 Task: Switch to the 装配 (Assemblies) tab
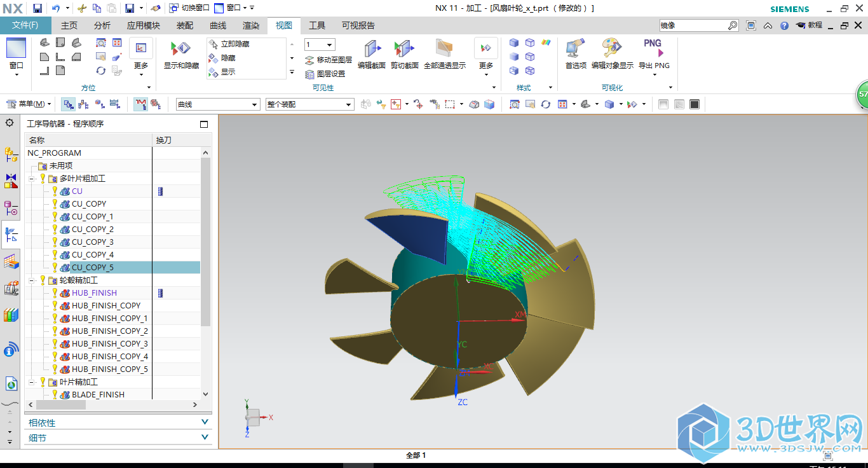tap(184, 25)
